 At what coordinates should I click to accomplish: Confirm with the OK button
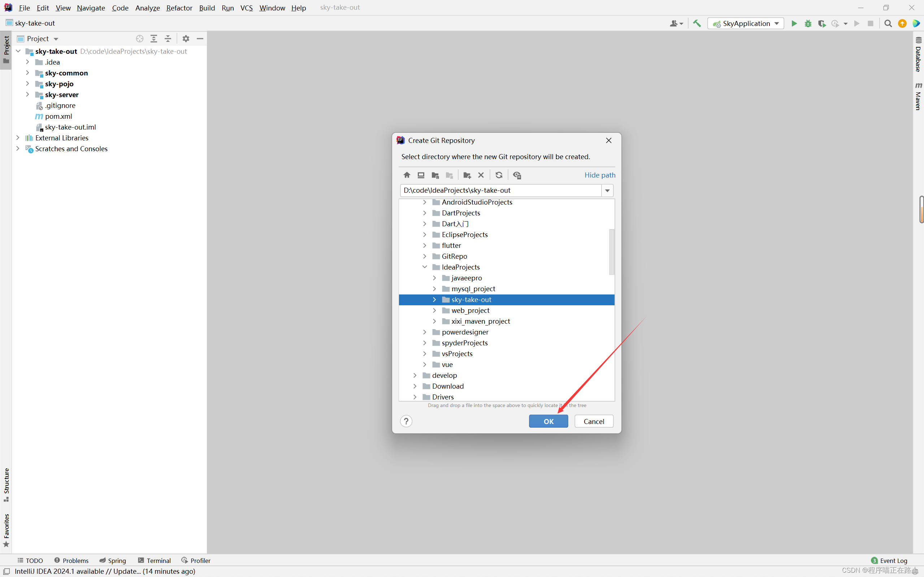tap(548, 421)
